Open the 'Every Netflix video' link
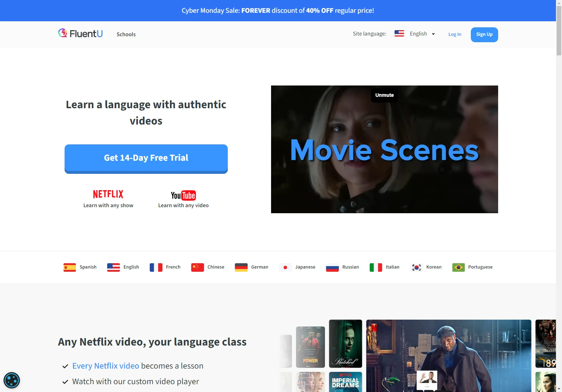Image resolution: width=562 pixels, height=392 pixels. 106,366
